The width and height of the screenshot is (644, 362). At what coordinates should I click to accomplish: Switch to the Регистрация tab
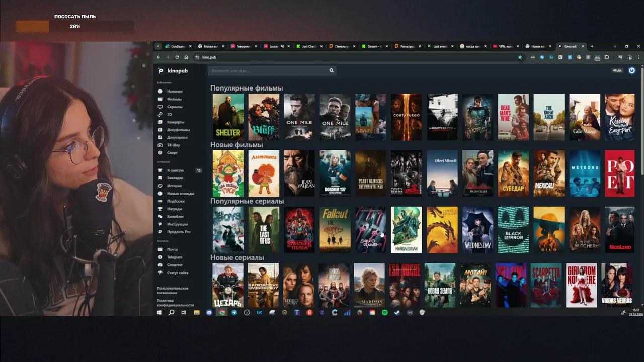point(407,46)
